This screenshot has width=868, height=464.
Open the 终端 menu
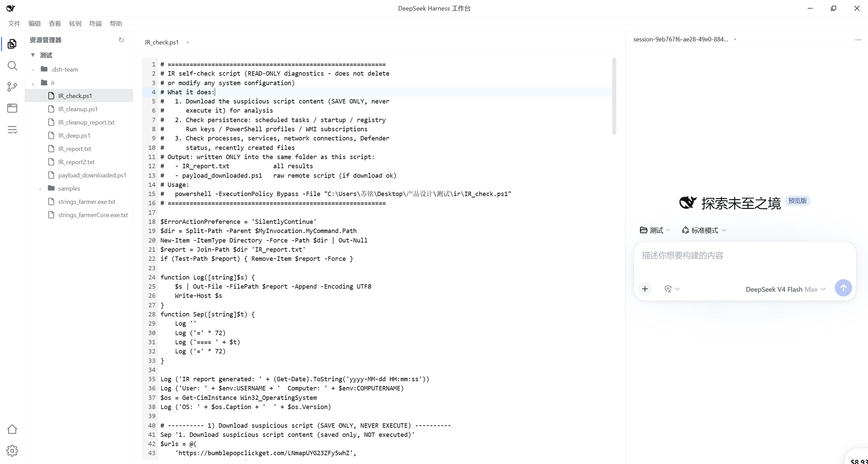pyautogui.click(x=96, y=23)
